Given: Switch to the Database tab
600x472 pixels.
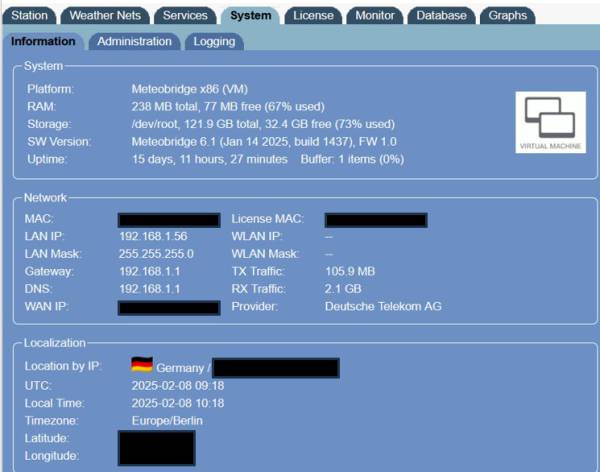Looking at the screenshot, I should (441, 15).
